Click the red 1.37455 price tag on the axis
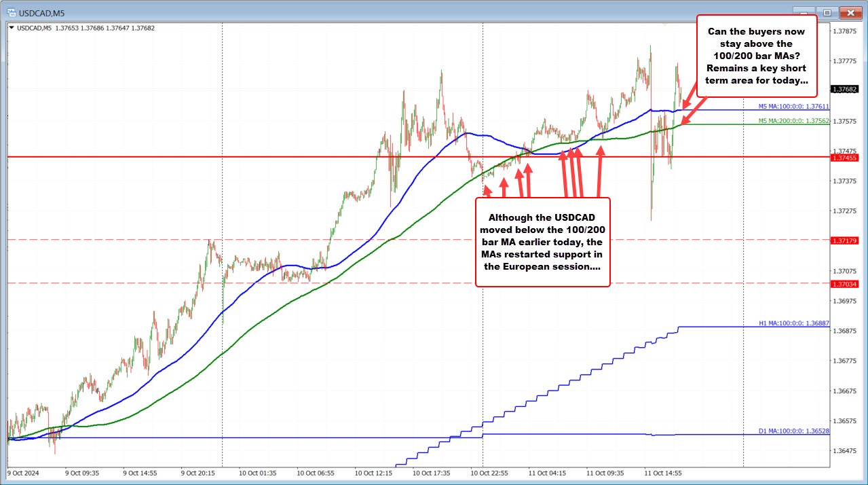This screenshot has height=485, width=868. 846,158
